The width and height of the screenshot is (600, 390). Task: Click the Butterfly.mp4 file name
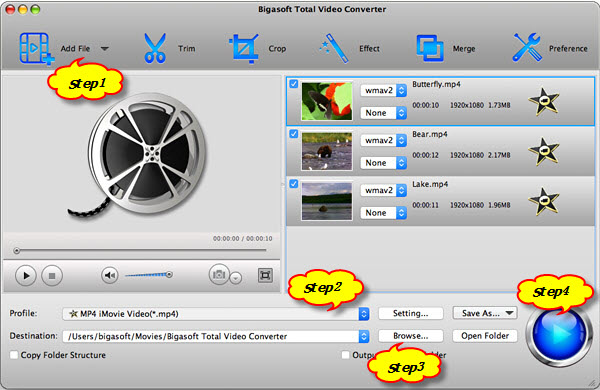click(x=436, y=84)
